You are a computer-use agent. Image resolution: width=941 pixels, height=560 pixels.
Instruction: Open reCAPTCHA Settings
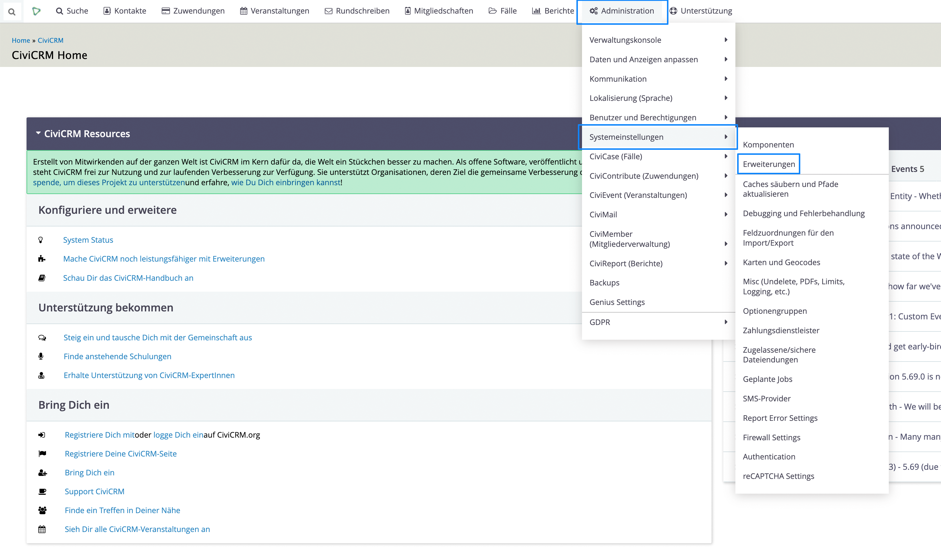[x=812, y=476]
